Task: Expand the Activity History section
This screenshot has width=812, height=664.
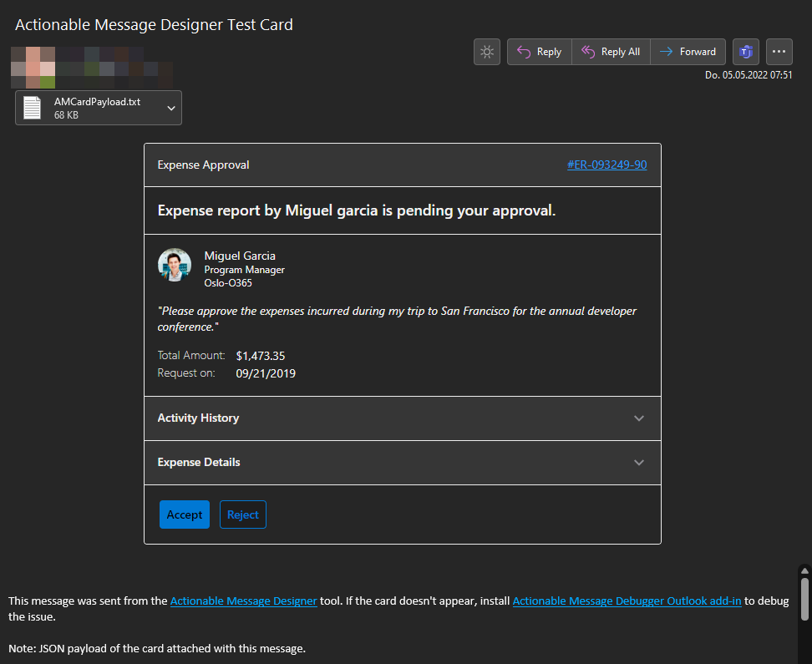Action: coord(638,418)
